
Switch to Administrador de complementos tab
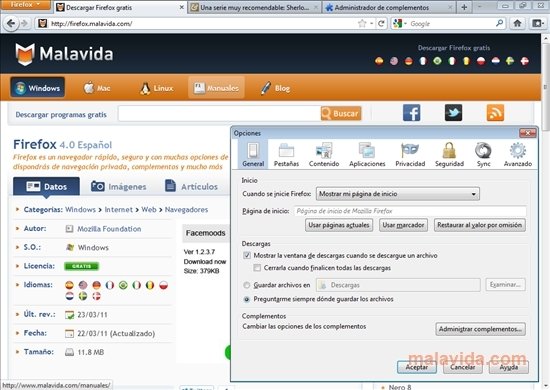[389, 7]
